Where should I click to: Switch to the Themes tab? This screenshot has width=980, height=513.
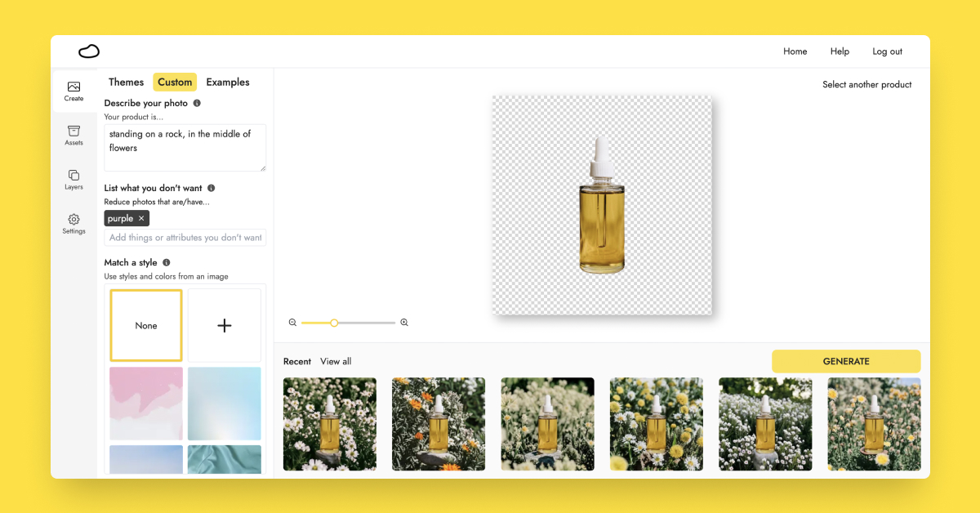click(x=126, y=83)
